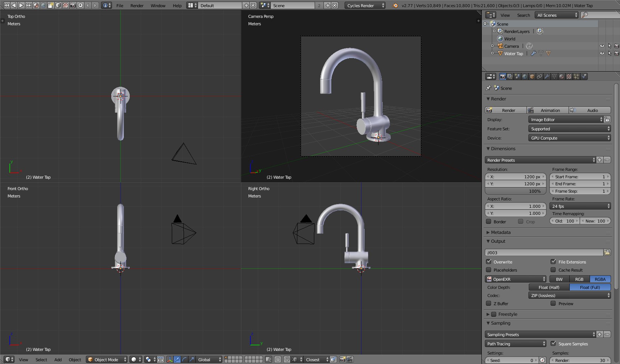Open the Mesh Data properties tab triangle icon
This screenshot has height=364, width=620.
pos(554,77)
